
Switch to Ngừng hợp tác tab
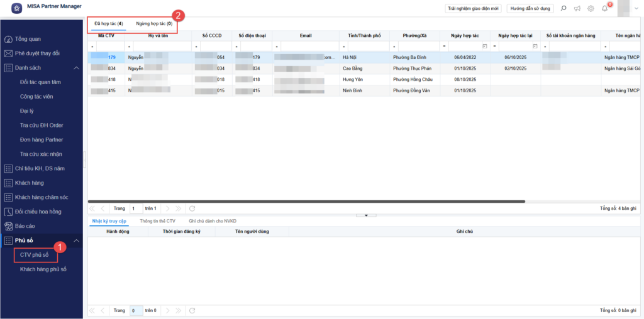tap(154, 23)
